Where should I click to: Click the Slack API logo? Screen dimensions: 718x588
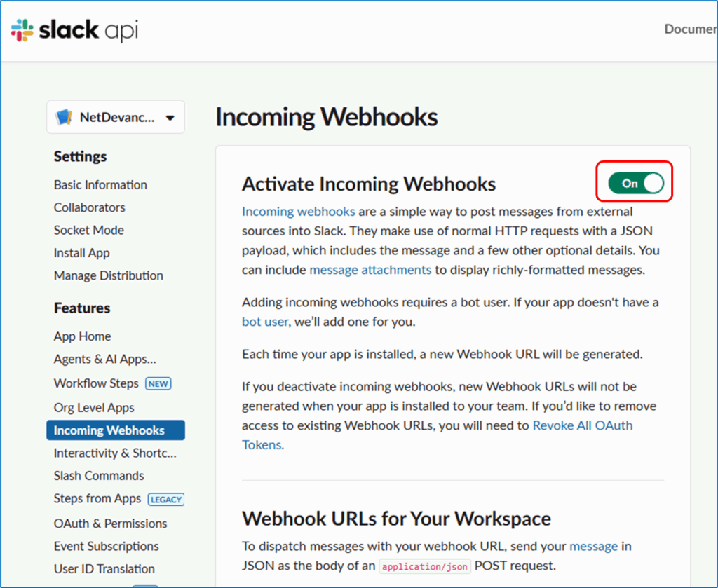[74, 30]
